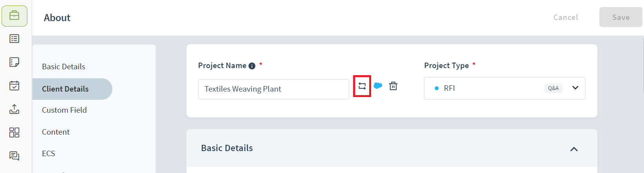
Task: Click the Project Name info icon
Action: [252, 66]
